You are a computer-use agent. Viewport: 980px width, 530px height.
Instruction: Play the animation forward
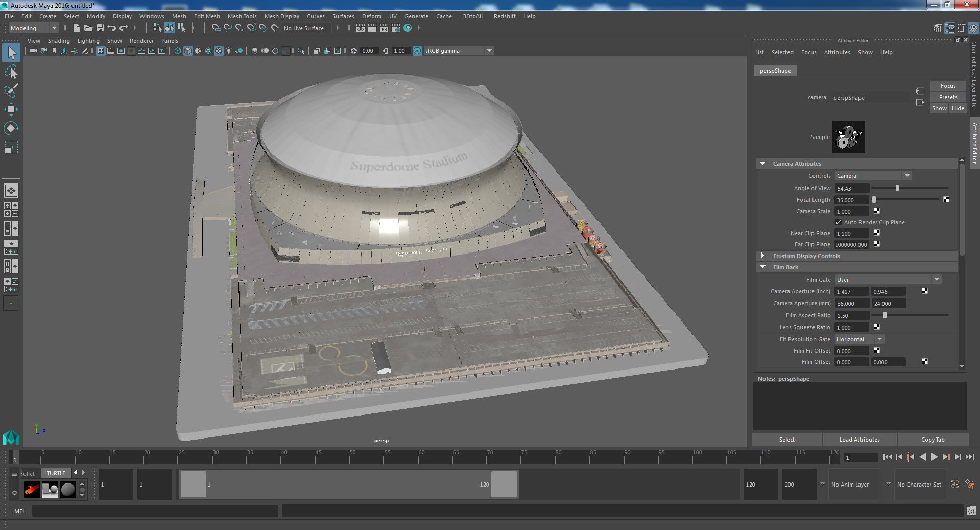[934, 457]
